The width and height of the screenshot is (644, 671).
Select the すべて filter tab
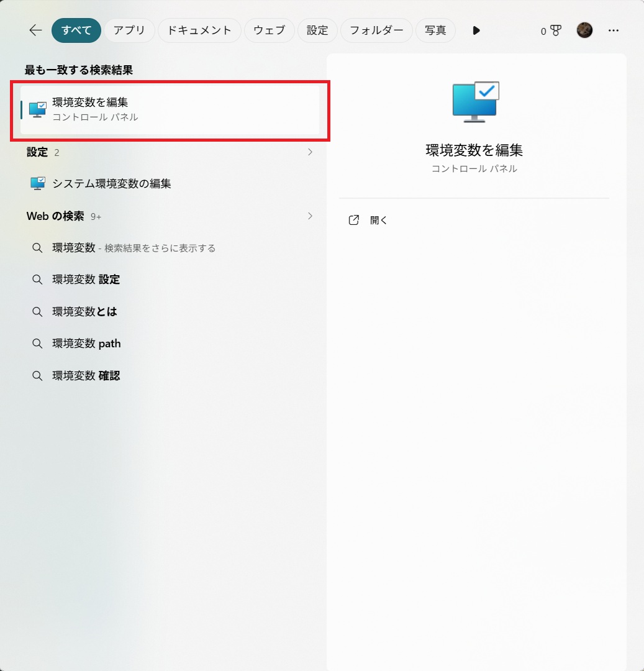(76, 30)
